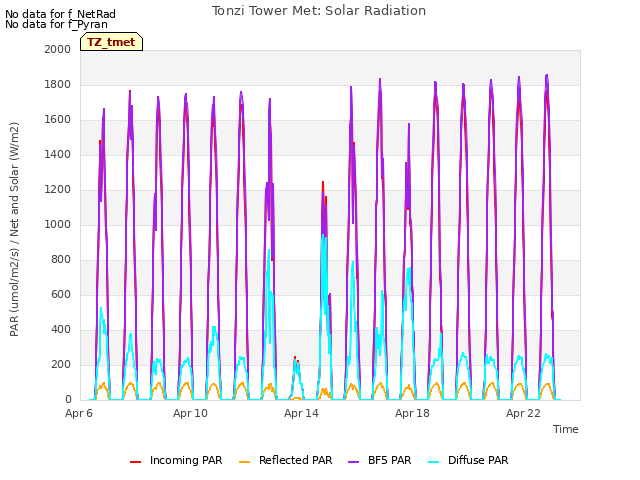640x480 pixels.
Task: Click the orange Reflected PAR color swatch
Action: click(244, 462)
